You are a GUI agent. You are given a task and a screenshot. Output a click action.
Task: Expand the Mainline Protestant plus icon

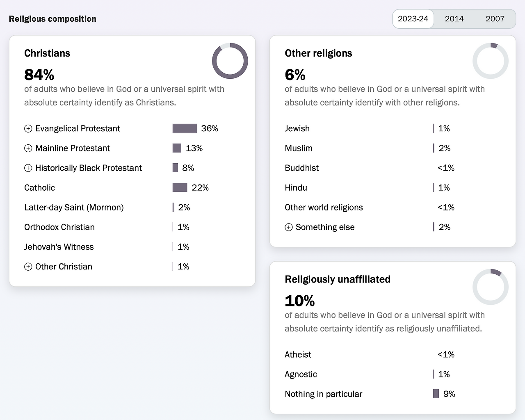pos(28,148)
